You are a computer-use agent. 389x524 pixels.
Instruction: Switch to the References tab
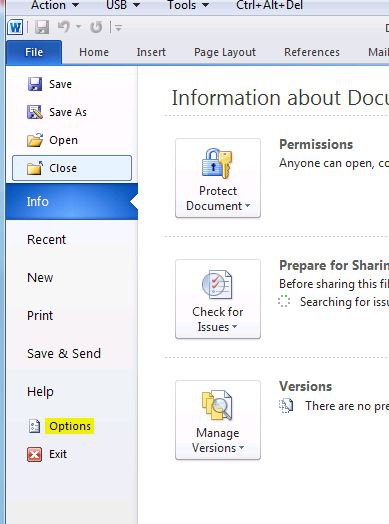(x=312, y=52)
